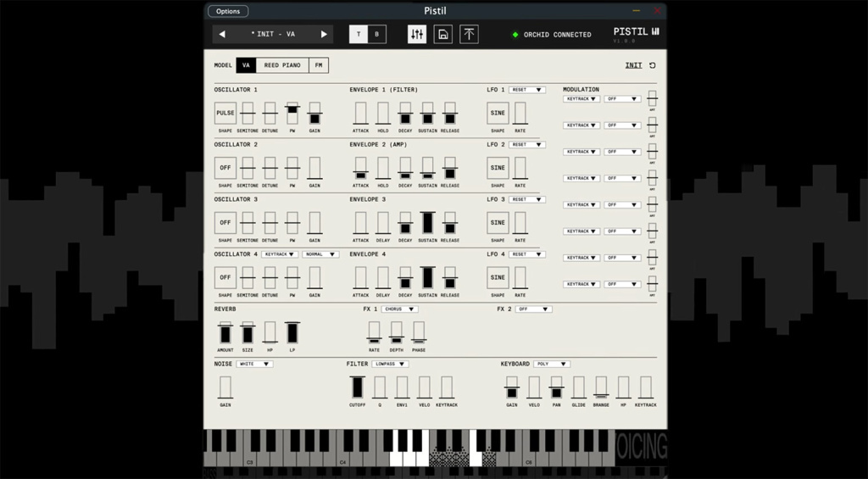Click the green Orchid connection indicator
Image resolution: width=868 pixels, height=479 pixels.
515,35
